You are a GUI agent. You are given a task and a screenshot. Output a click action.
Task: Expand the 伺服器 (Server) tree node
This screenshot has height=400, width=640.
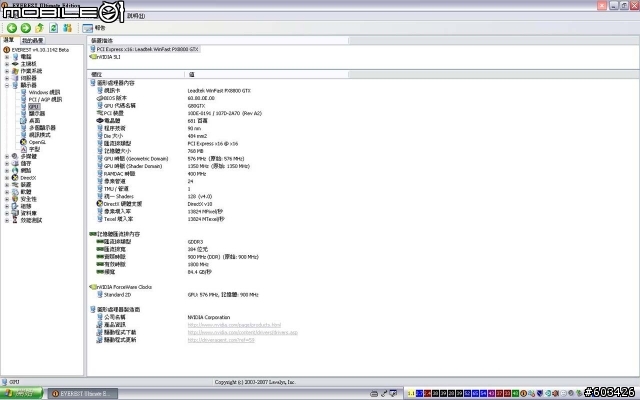point(7,78)
